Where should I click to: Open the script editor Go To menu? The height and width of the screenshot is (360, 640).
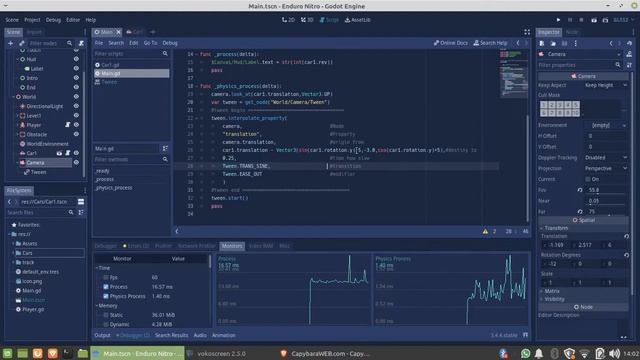pyautogui.click(x=150, y=43)
